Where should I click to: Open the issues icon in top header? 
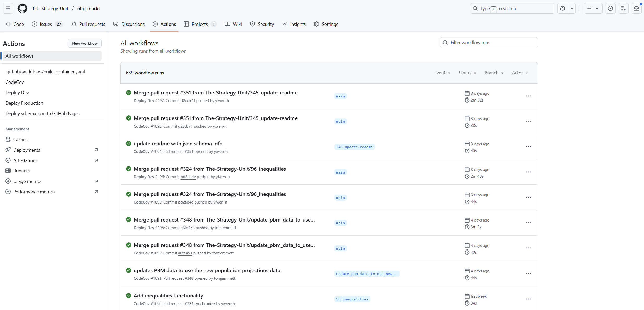coord(610,8)
